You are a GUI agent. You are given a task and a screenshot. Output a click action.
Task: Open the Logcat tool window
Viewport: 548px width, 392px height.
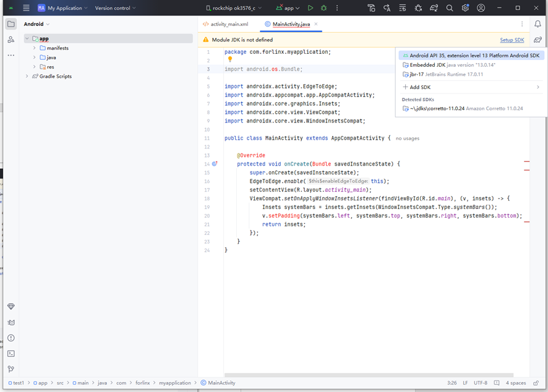pyautogui.click(x=11, y=322)
